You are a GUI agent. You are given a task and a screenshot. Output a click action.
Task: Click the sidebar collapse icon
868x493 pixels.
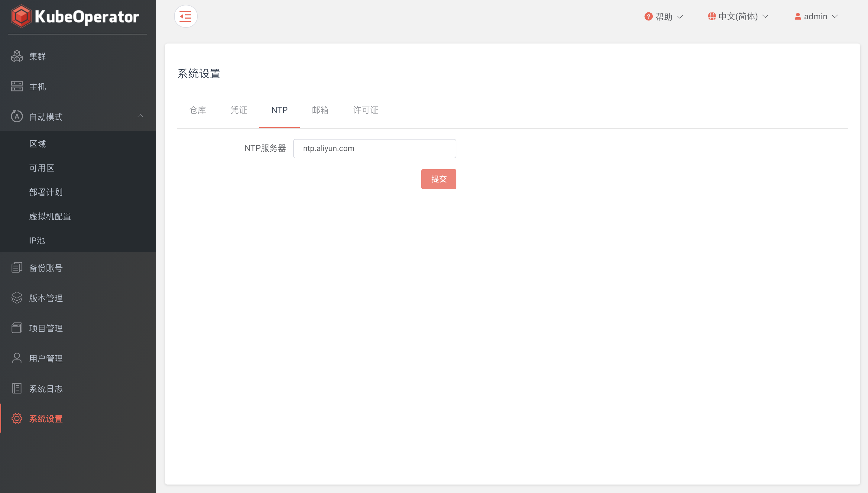[186, 16]
